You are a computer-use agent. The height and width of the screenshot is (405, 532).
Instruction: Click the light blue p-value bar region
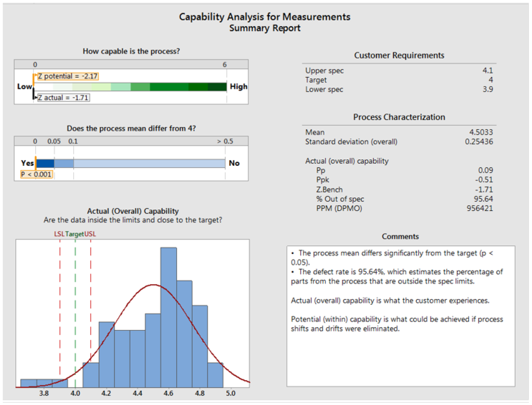149,163
